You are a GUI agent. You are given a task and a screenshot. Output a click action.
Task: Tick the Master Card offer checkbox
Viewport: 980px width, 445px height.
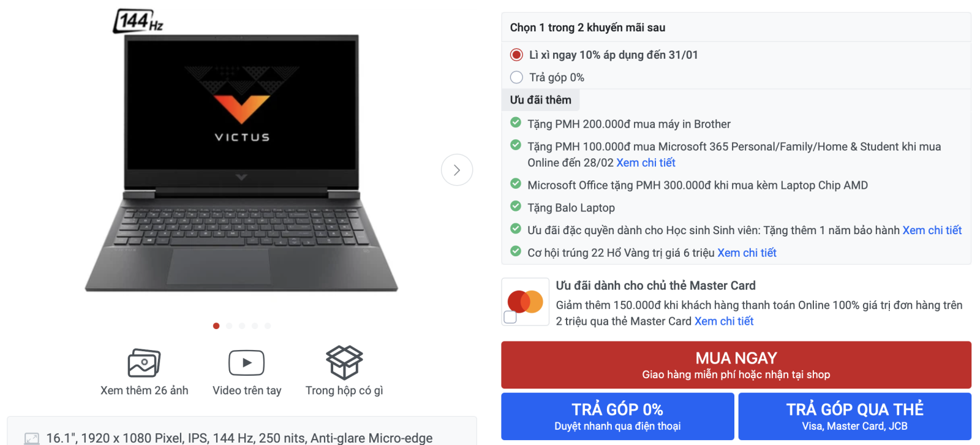[510, 317]
